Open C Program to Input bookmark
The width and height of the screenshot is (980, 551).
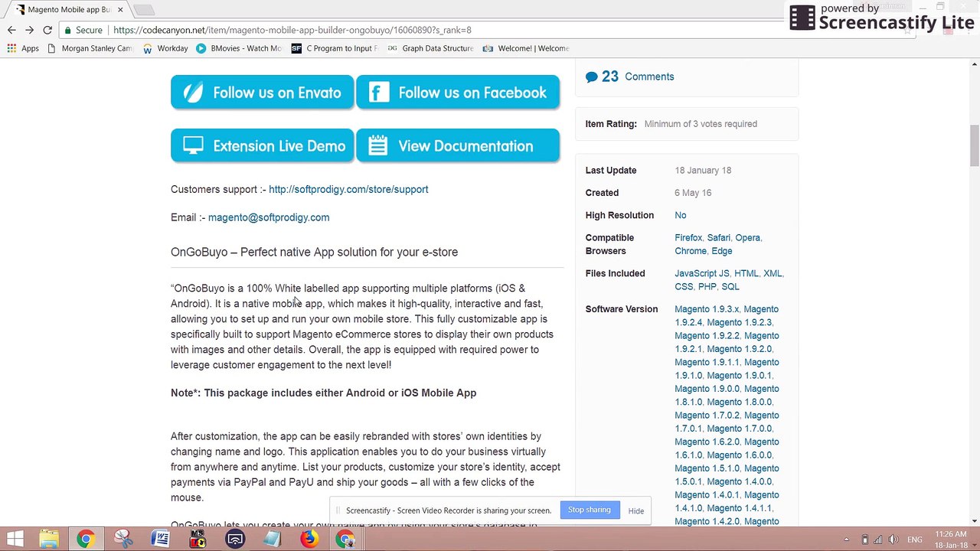pos(335,48)
